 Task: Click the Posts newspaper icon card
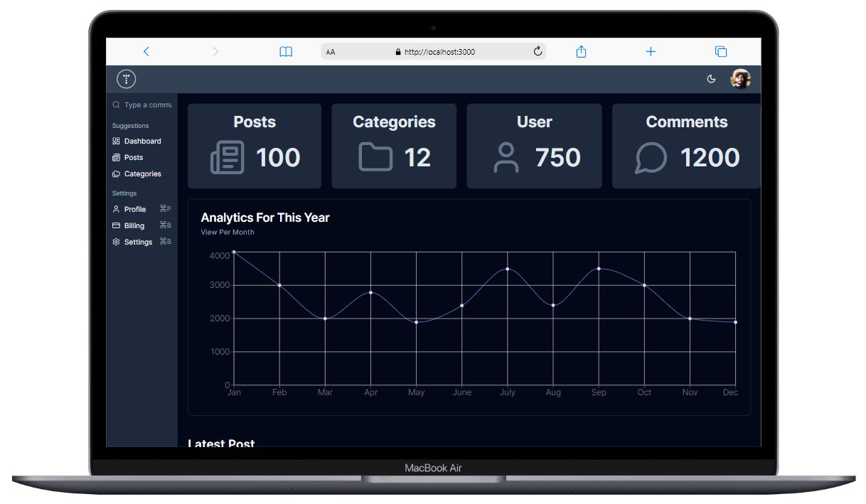pyautogui.click(x=227, y=157)
